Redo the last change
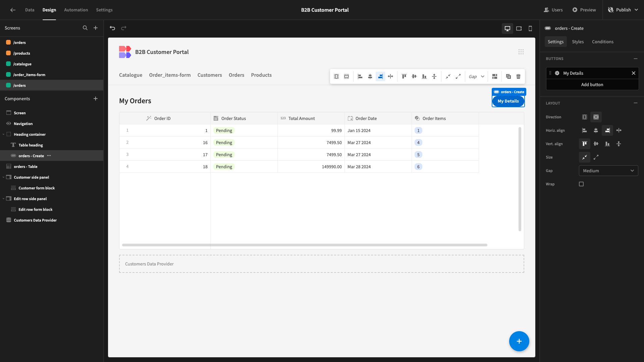 tap(124, 28)
